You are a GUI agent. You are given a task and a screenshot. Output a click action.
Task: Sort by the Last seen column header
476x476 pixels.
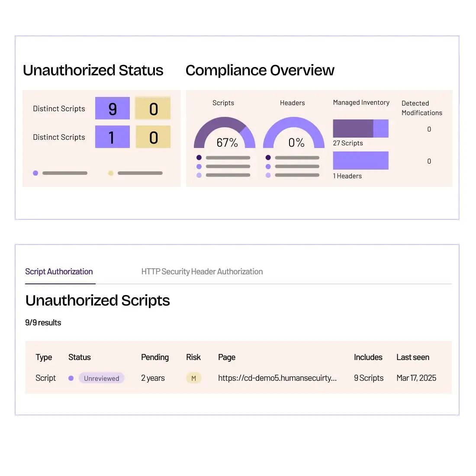pos(413,357)
